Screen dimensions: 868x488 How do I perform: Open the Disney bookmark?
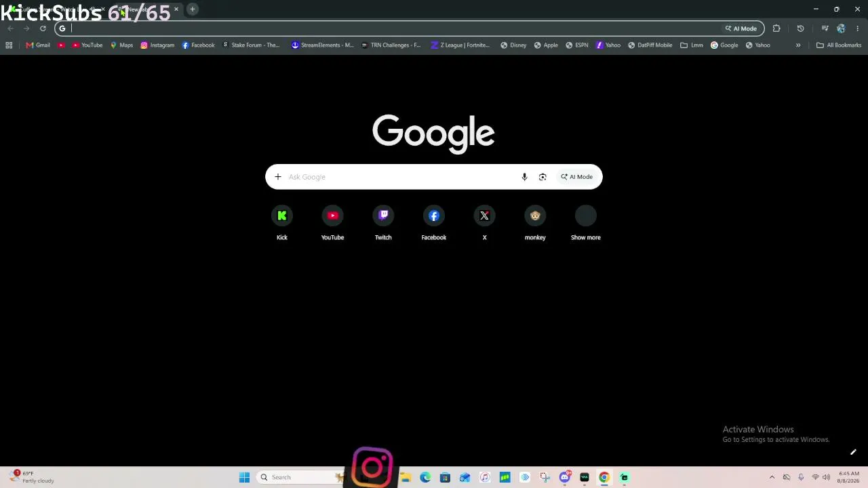click(513, 45)
